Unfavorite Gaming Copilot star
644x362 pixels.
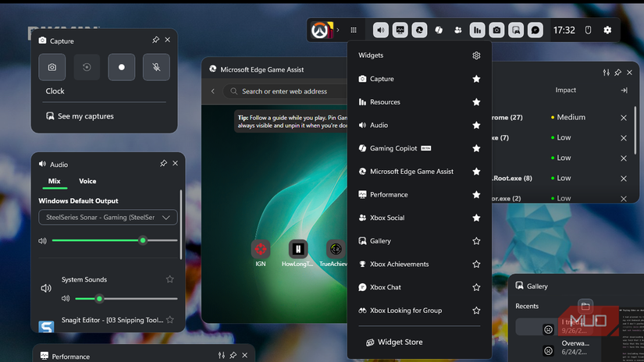click(x=476, y=148)
